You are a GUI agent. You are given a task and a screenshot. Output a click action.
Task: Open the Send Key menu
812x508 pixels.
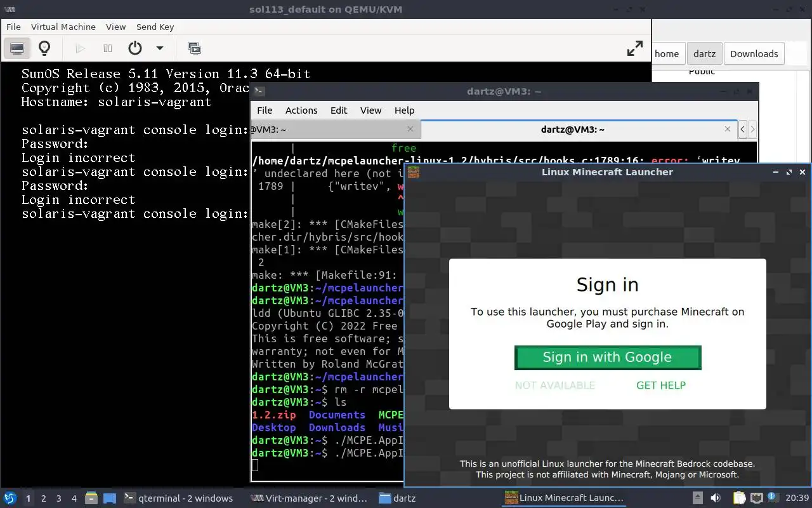155,27
